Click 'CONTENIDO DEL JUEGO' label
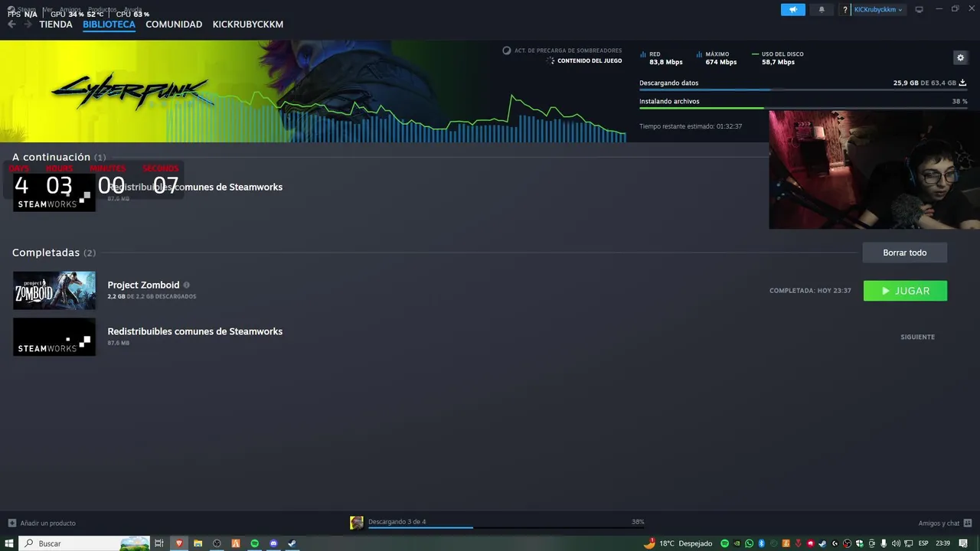The image size is (980, 551). click(590, 60)
